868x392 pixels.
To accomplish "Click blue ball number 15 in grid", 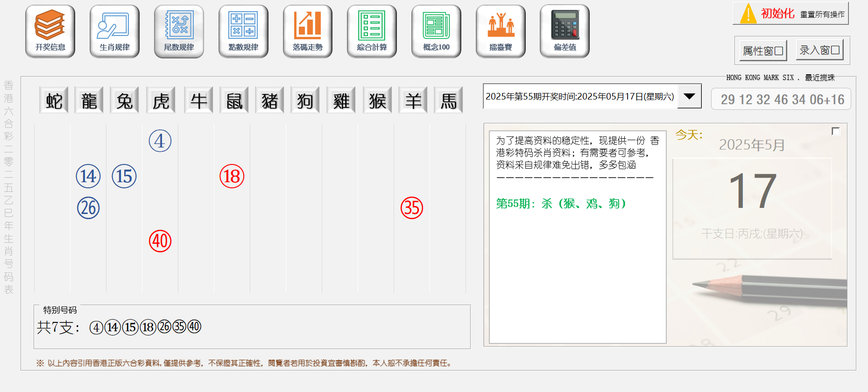I will (x=124, y=176).
